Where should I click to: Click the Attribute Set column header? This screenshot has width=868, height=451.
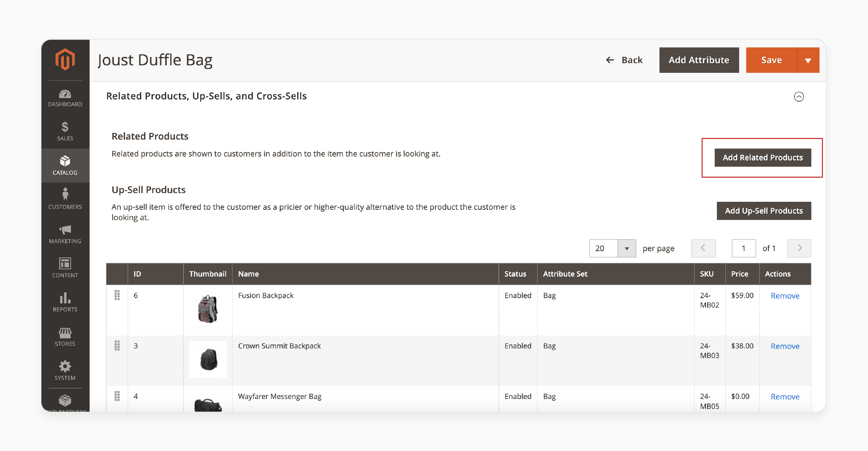[x=616, y=274]
